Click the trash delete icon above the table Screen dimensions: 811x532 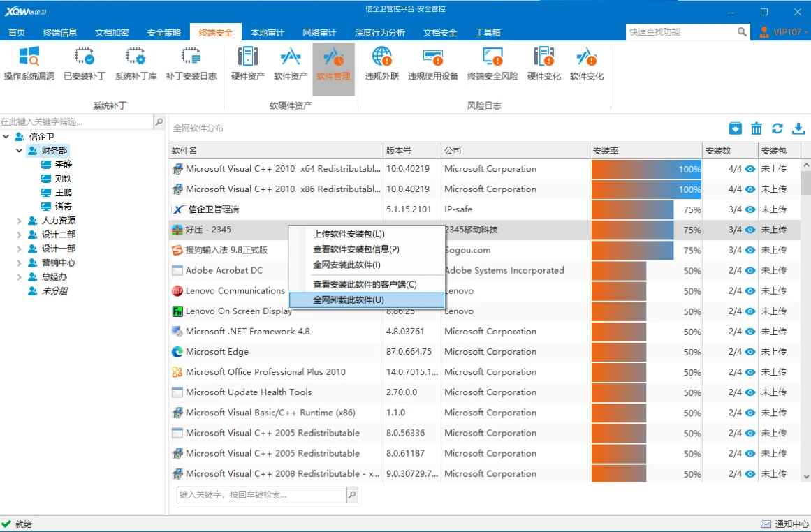pyautogui.click(x=757, y=128)
